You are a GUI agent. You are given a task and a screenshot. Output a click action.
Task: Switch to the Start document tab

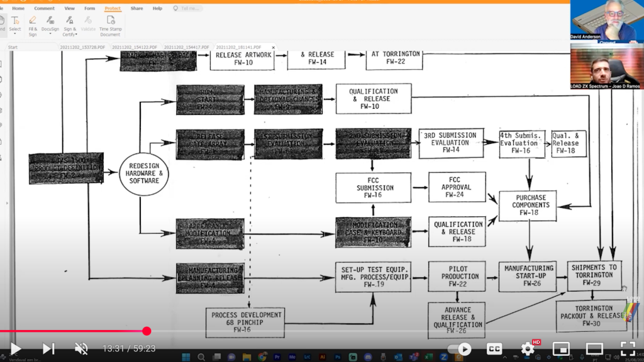tap(13, 47)
